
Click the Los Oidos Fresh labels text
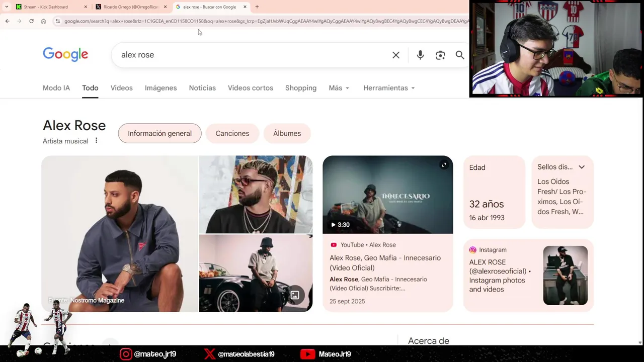562,197
